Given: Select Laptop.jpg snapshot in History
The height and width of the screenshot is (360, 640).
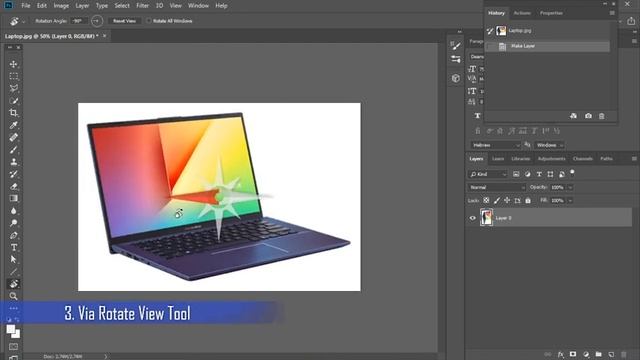Looking at the screenshot, I should click(x=547, y=31).
